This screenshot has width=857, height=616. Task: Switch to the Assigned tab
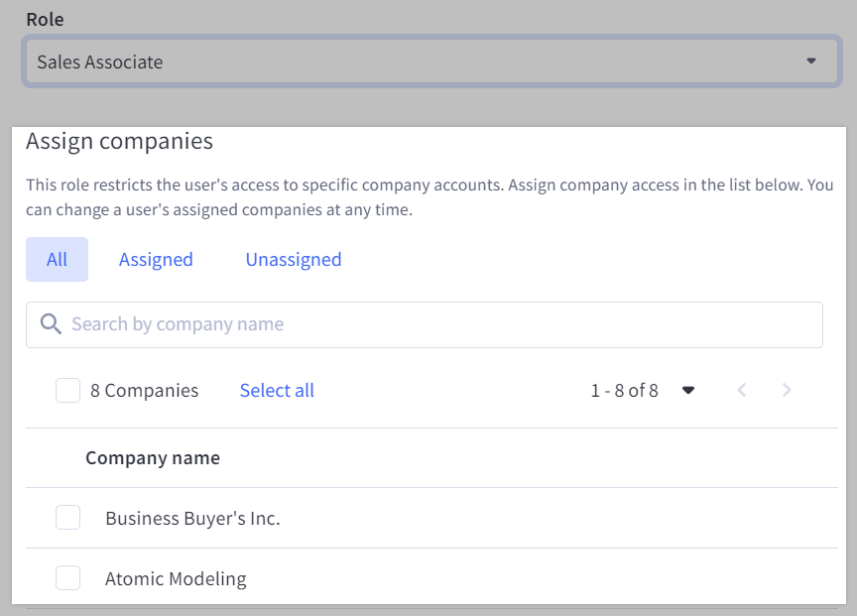pos(156,259)
